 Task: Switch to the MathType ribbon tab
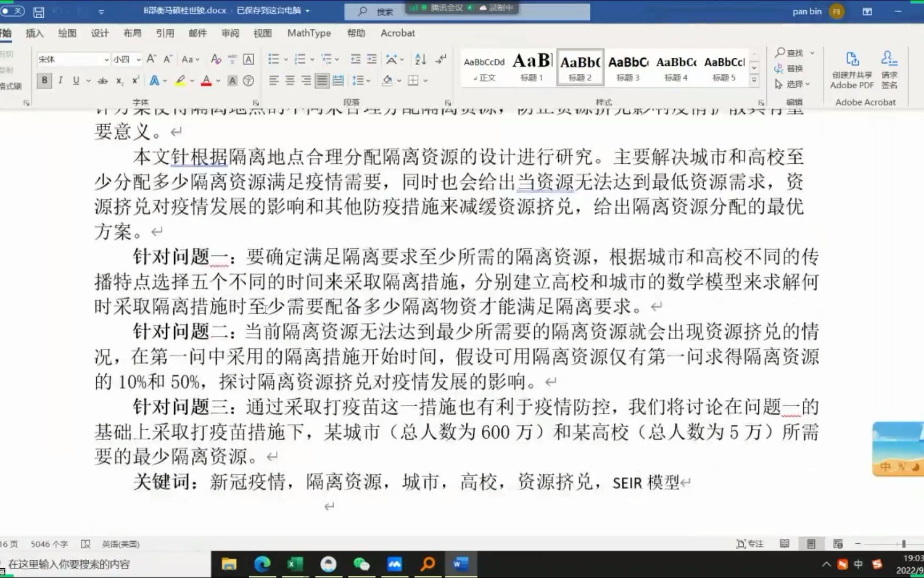point(309,33)
